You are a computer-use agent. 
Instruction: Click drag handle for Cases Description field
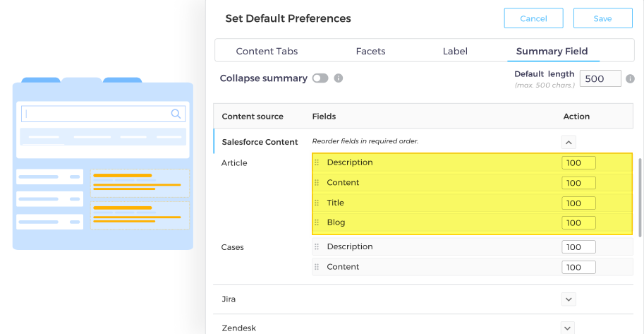point(317,247)
